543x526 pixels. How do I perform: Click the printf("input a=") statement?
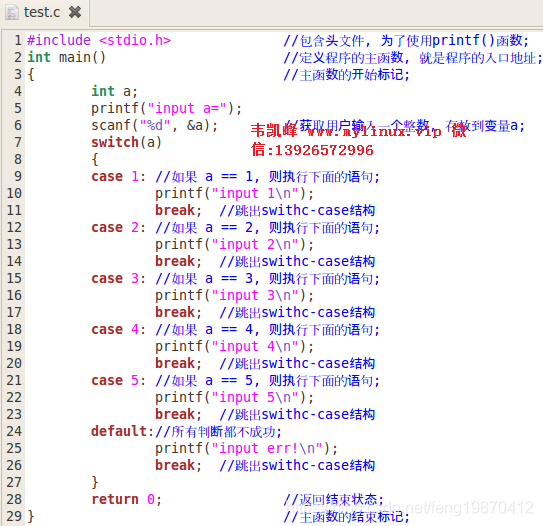coord(166,108)
